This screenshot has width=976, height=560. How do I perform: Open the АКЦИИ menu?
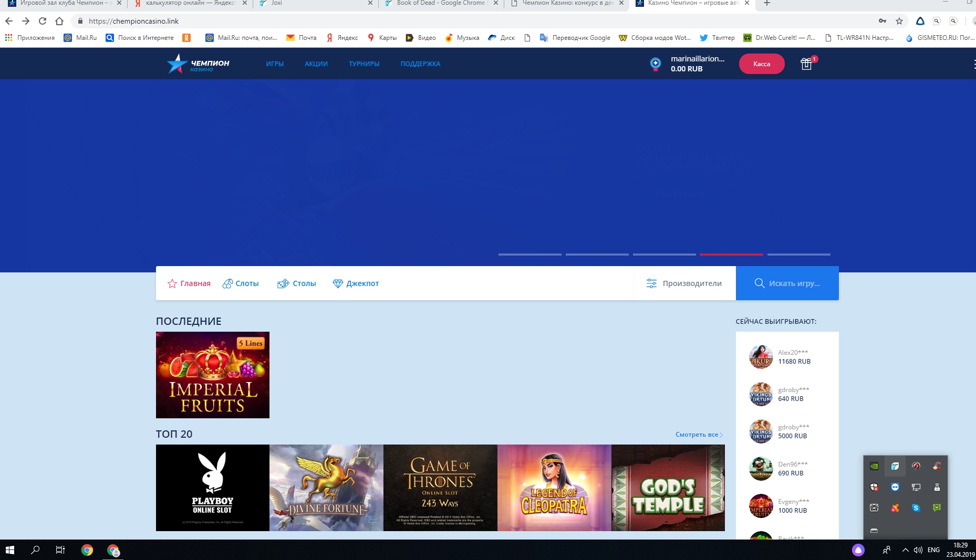point(316,64)
